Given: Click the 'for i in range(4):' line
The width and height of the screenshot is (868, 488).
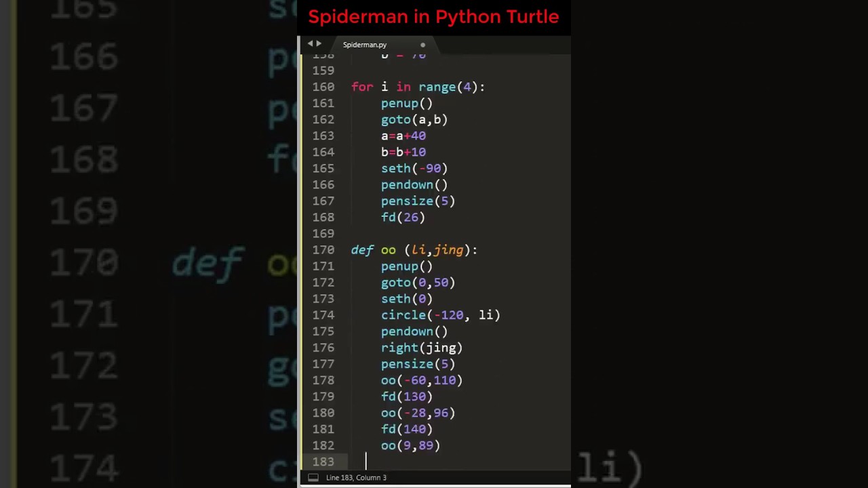Looking at the screenshot, I should tap(418, 87).
